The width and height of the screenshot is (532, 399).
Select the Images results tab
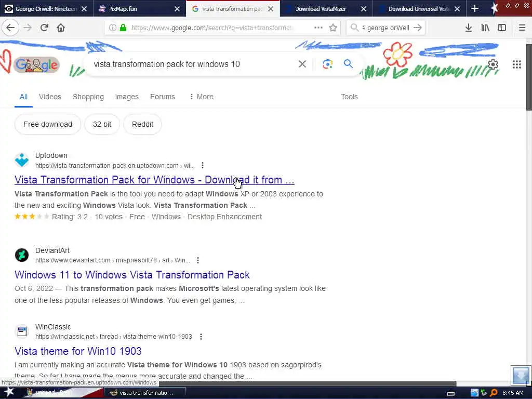[x=127, y=97]
